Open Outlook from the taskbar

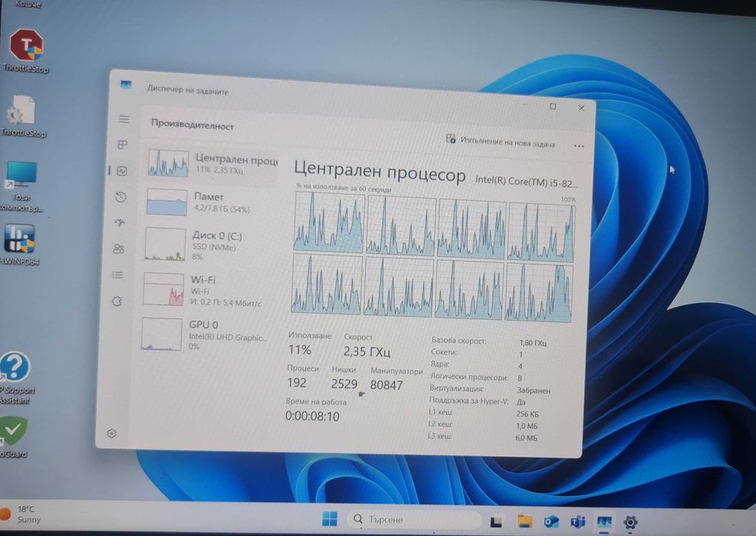coord(551,521)
